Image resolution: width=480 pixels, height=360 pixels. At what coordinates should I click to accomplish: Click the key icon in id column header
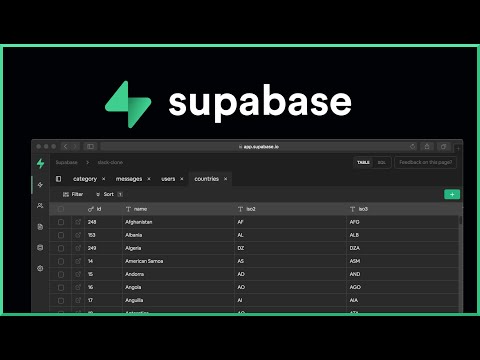91,209
